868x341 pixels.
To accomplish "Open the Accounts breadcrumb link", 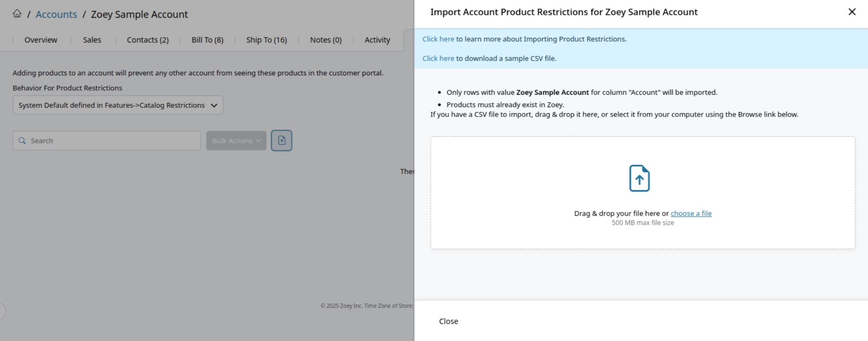I will (56, 14).
